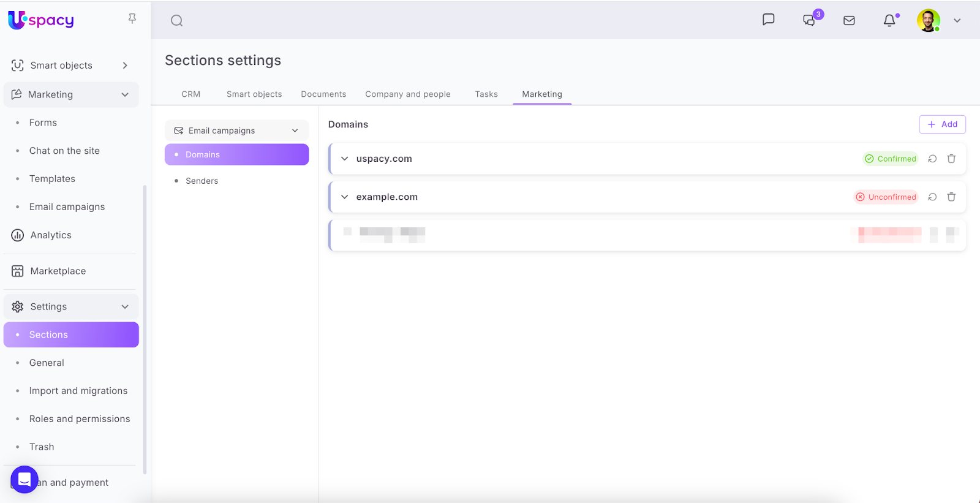Open the support chat widget button
Screen dimensions: 980x503
point(24,479)
